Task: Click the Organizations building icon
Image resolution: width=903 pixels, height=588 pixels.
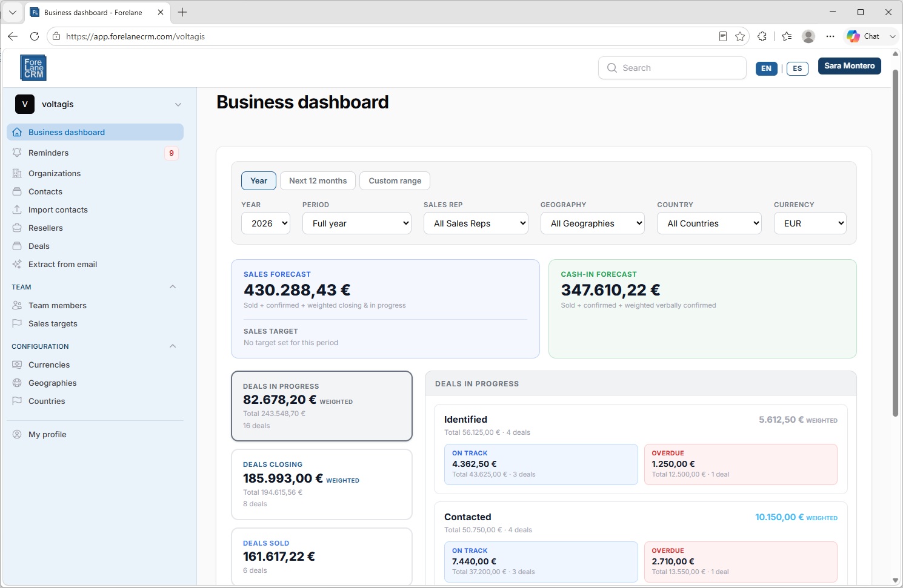Action: point(17,173)
